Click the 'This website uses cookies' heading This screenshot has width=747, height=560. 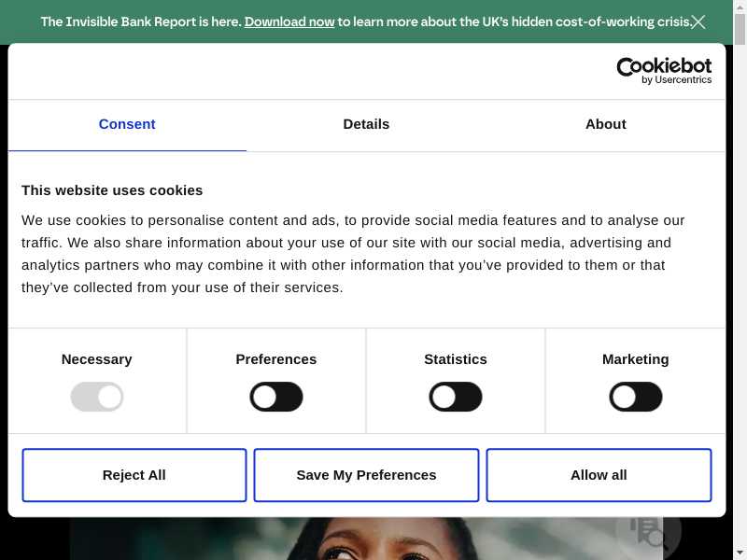tap(112, 190)
